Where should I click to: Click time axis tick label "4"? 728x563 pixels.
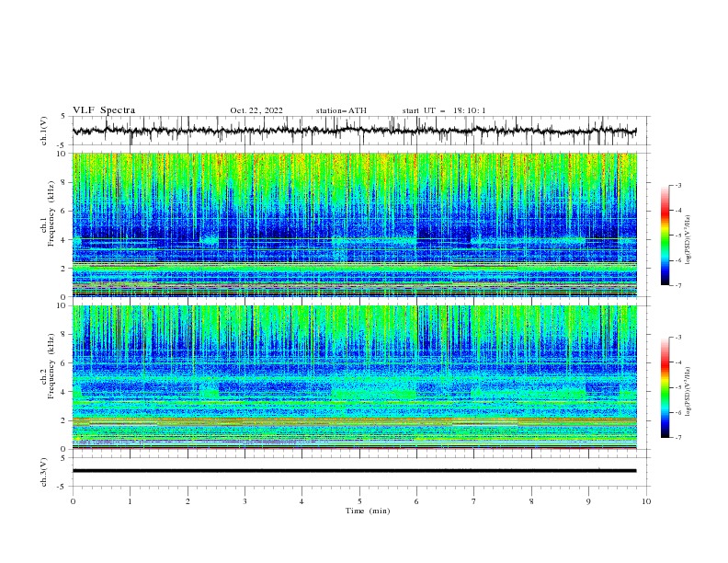coord(301,501)
